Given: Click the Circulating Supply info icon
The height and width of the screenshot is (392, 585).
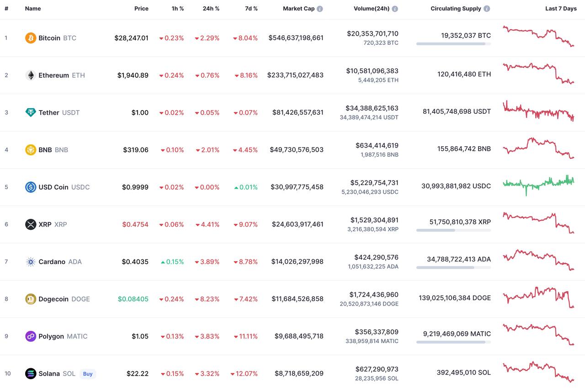Looking at the screenshot, I should (x=487, y=9).
